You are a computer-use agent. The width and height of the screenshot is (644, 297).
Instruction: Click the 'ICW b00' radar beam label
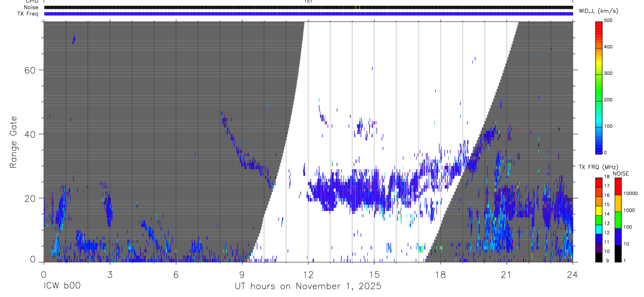click(x=62, y=287)
